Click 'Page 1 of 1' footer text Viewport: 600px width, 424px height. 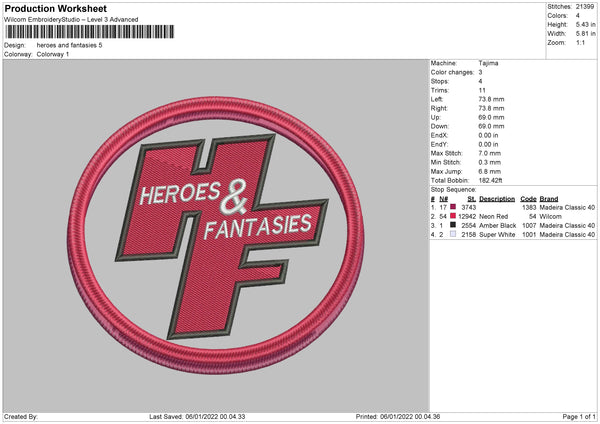pos(579,416)
